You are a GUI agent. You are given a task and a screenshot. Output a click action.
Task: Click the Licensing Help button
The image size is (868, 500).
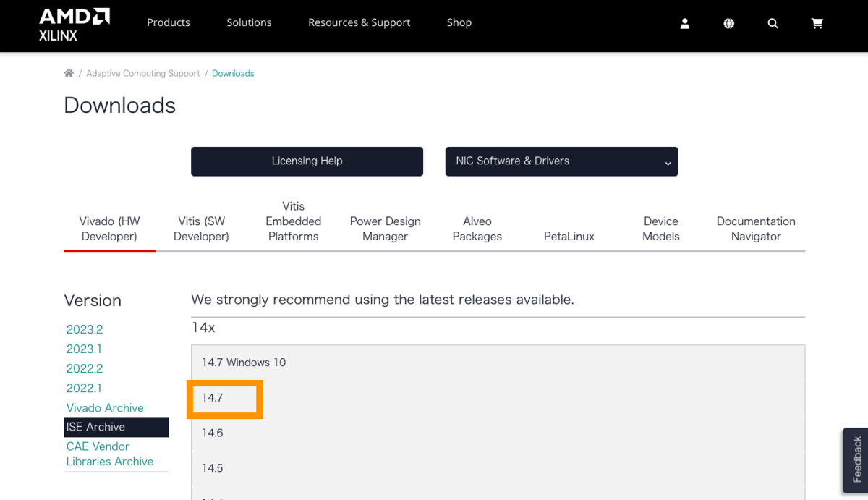click(x=307, y=161)
